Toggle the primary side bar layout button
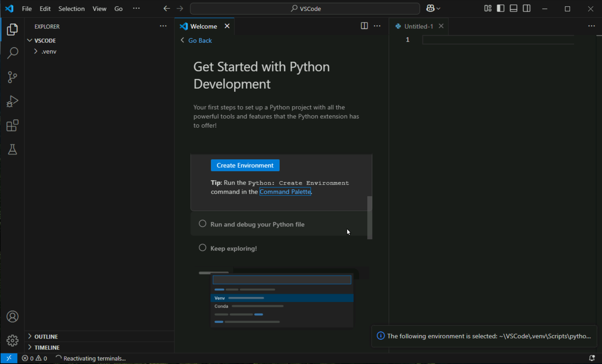Viewport: 602px width, 364px height. [x=500, y=9]
